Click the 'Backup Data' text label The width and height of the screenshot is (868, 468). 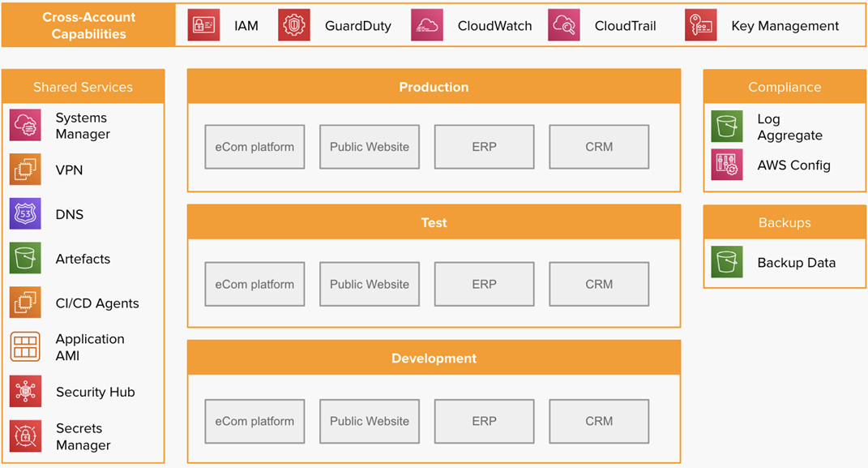[x=797, y=263]
